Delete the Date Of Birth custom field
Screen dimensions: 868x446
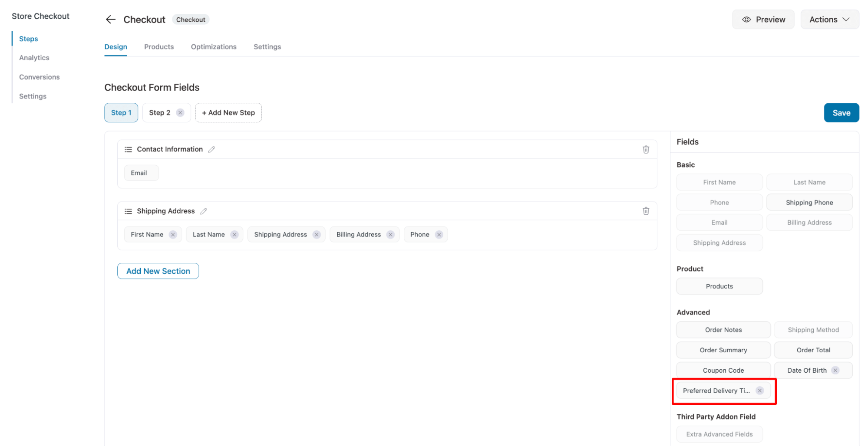click(835, 371)
